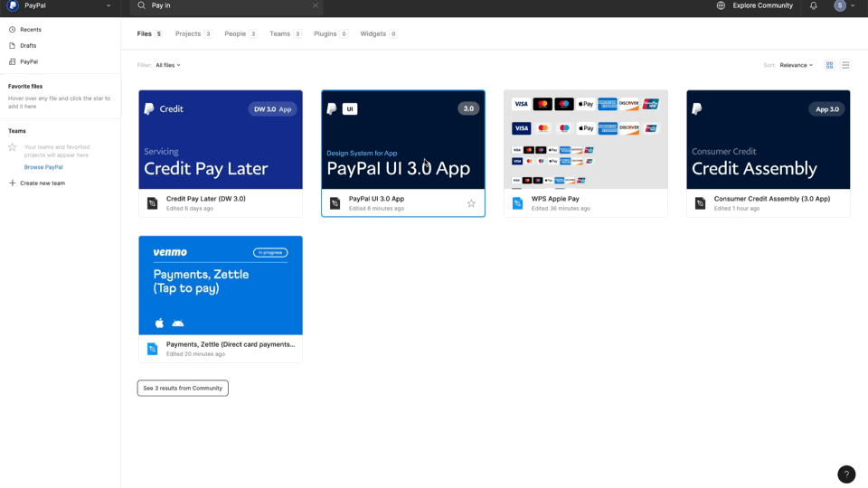Viewport: 868px width, 488px height.
Task: Click Create new team
Action: click(x=42, y=183)
